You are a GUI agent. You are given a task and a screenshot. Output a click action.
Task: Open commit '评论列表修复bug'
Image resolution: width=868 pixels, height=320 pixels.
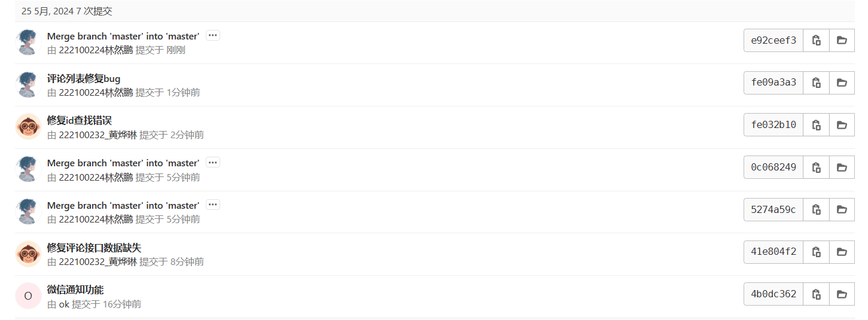tap(84, 78)
